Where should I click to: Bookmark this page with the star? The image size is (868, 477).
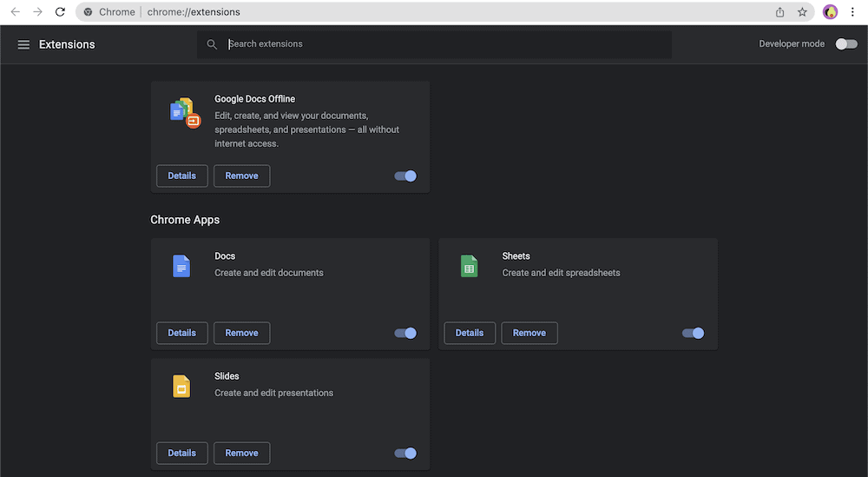[802, 11]
